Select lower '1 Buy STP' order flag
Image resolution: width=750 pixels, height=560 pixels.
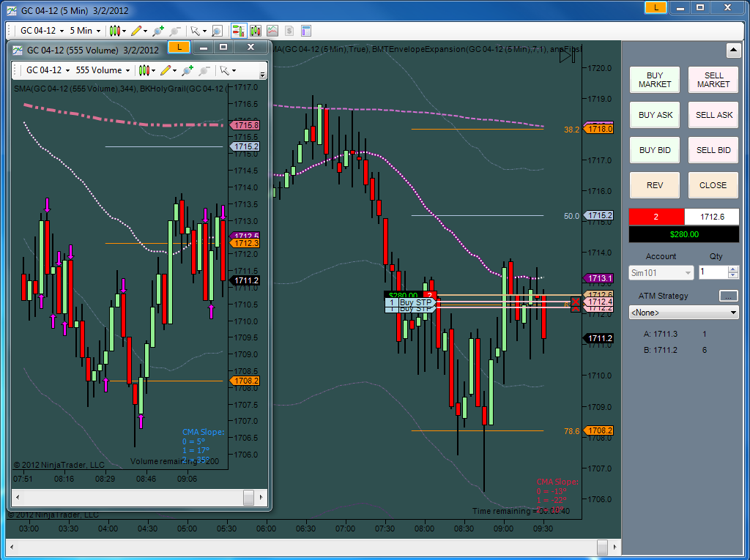pos(411,310)
